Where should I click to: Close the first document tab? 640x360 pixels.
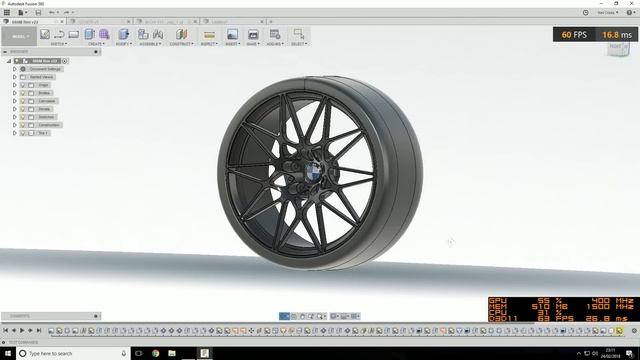pyautogui.click(x=62, y=21)
